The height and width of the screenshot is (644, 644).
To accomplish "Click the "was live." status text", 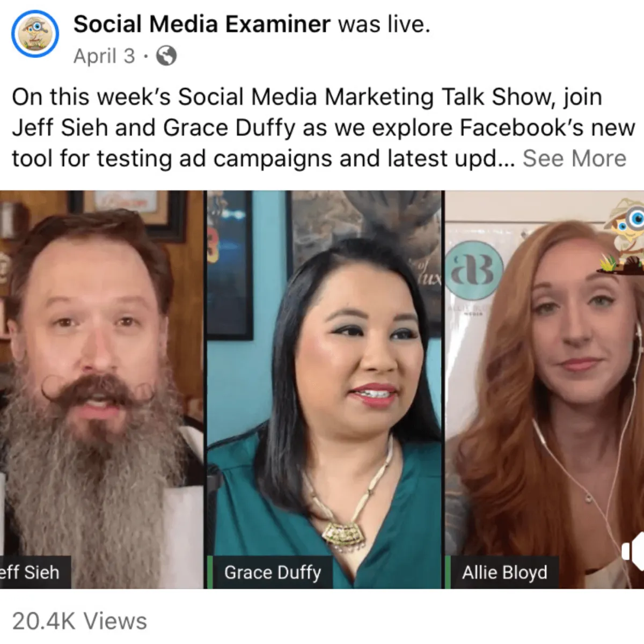I will [384, 24].
